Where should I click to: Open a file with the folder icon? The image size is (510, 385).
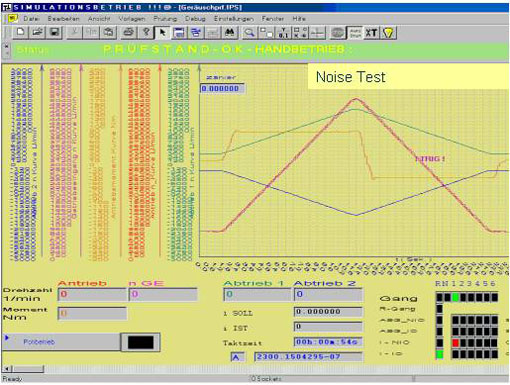(37, 33)
